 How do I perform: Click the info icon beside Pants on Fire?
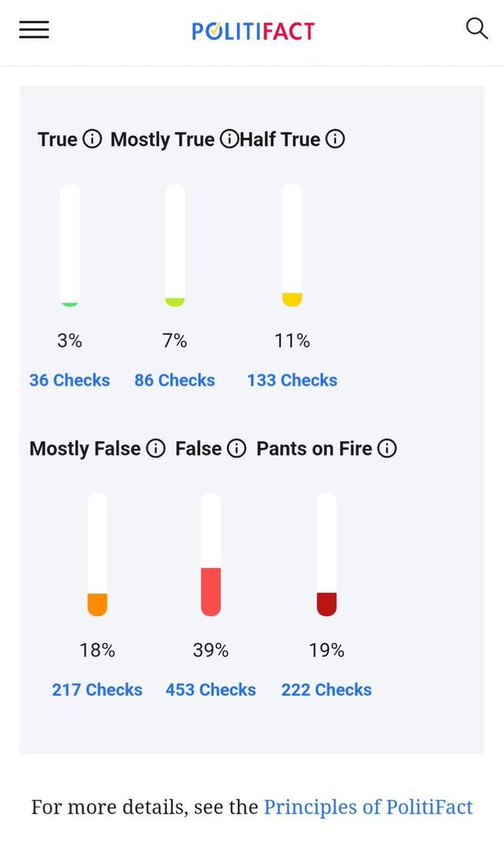tap(387, 449)
